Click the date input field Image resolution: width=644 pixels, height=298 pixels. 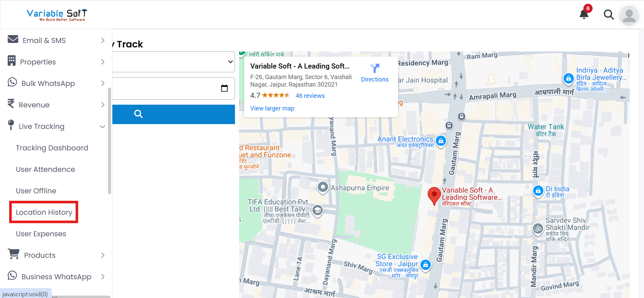point(173,89)
